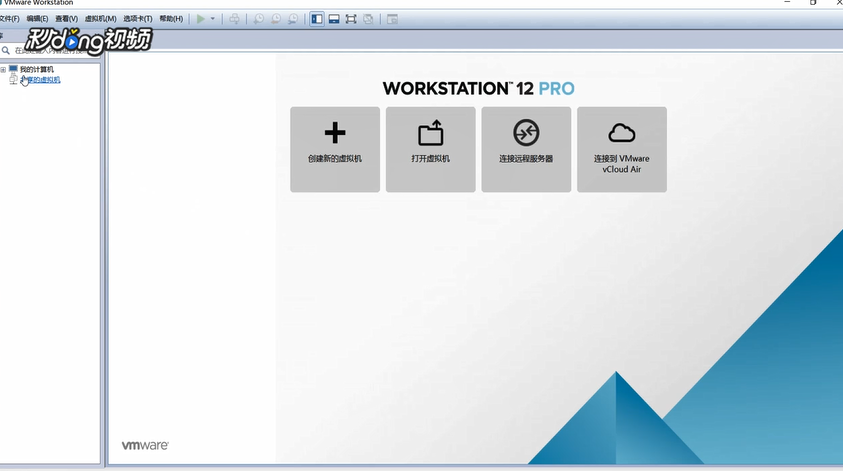The image size is (843, 471).
Task: Toggle the library sidebar view icon
Action: click(x=317, y=19)
